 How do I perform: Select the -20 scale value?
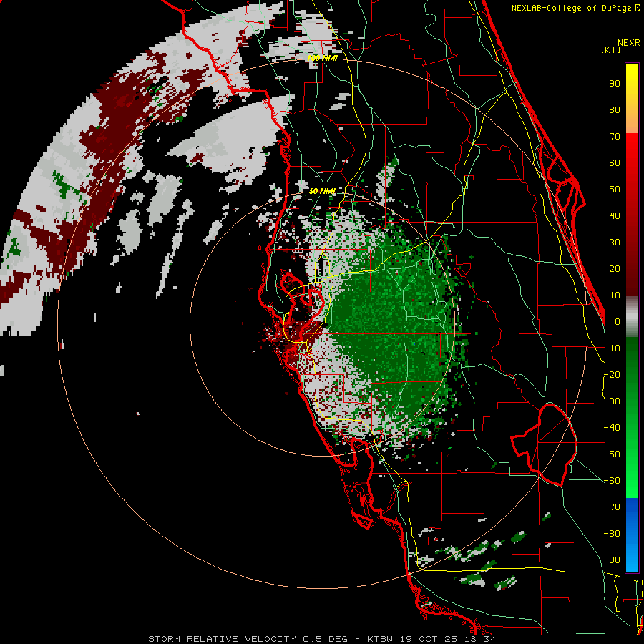612,374
